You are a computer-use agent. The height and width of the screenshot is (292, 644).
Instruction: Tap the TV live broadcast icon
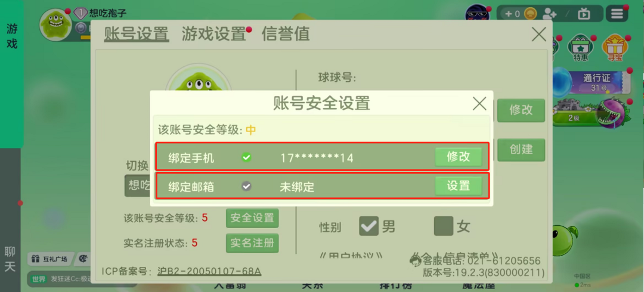point(584,14)
